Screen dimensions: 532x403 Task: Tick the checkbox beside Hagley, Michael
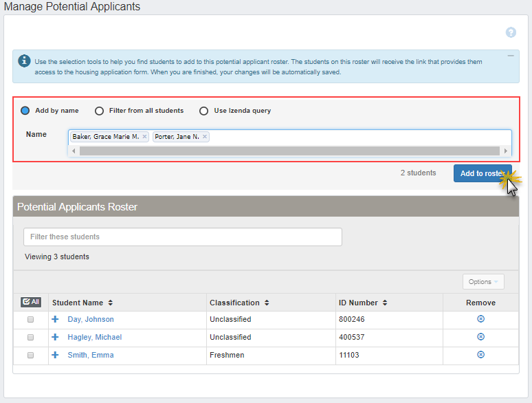(x=30, y=338)
